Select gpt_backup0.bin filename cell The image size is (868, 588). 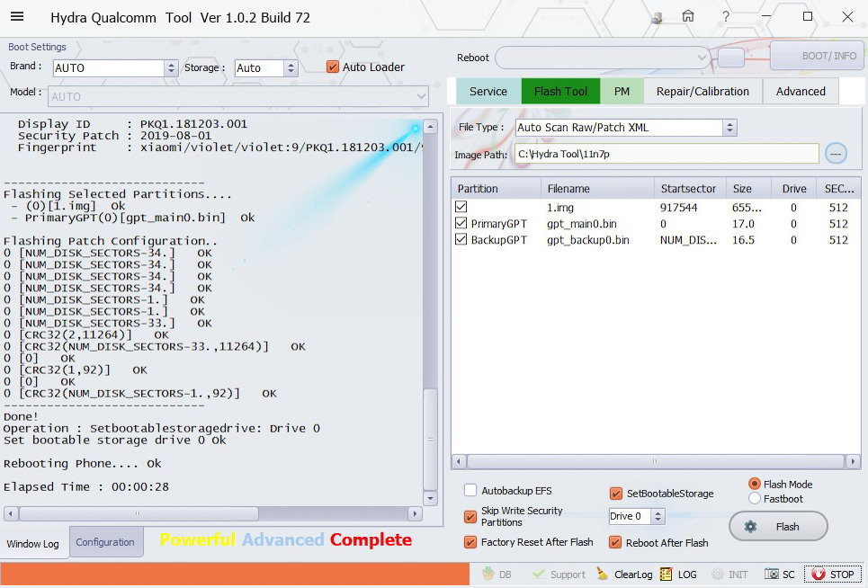coord(588,240)
